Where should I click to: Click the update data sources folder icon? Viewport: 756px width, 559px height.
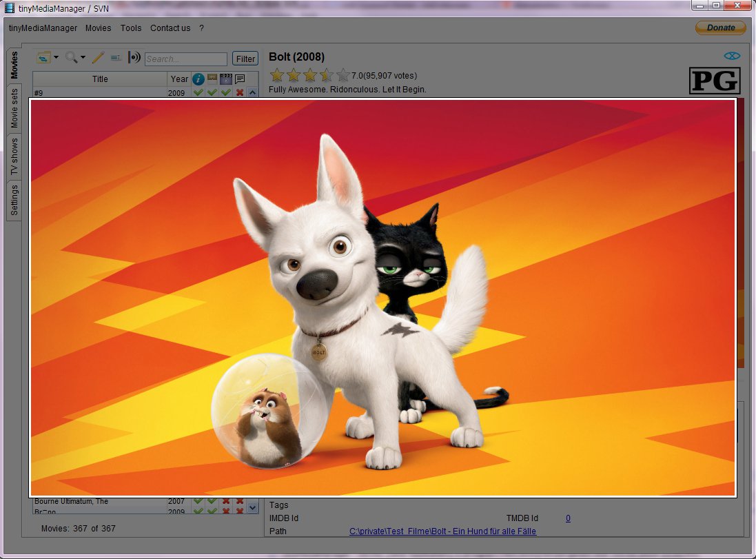click(43, 58)
